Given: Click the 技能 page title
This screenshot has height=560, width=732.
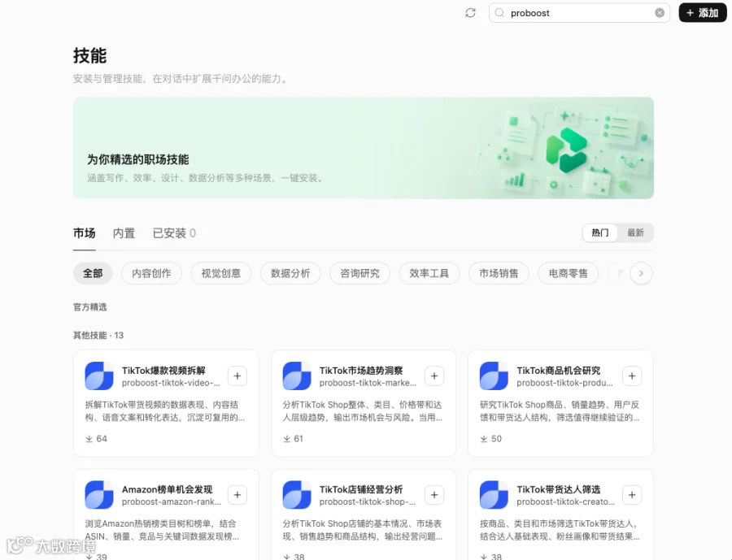Looking at the screenshot, I should tap(89, 55).
